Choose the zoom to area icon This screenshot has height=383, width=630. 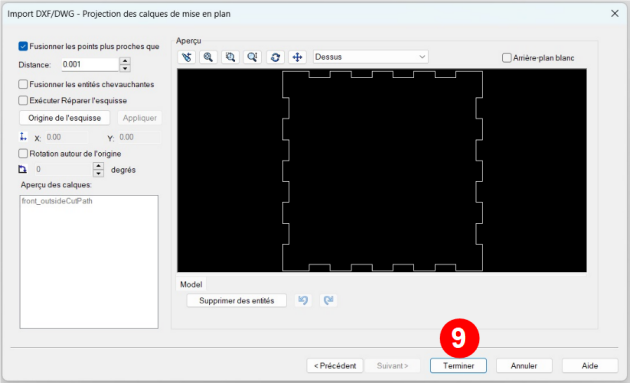coord(230,57)
